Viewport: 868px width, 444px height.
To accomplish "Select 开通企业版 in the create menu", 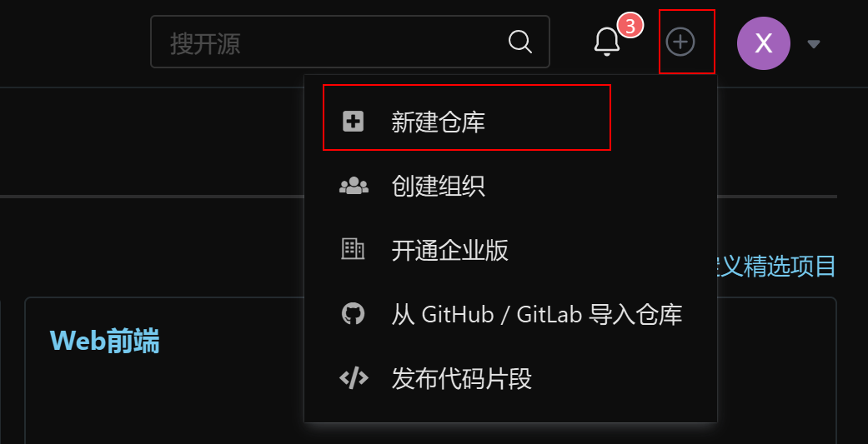I will pyautogui.click(x=510, y=251).
